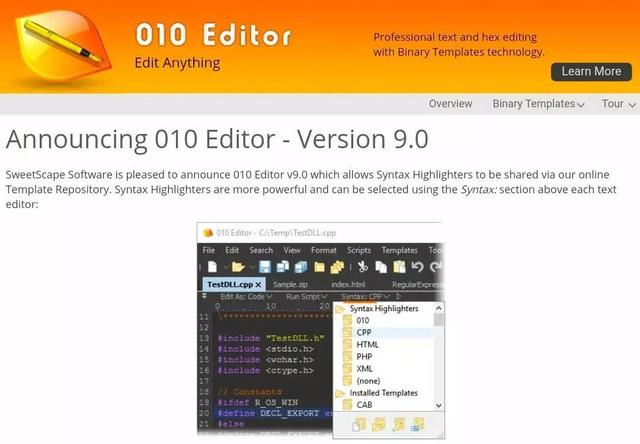Screen dimensions: 640x444
Task: Click the Syntax Highlighters folder icon
Action: pos(340,309)
